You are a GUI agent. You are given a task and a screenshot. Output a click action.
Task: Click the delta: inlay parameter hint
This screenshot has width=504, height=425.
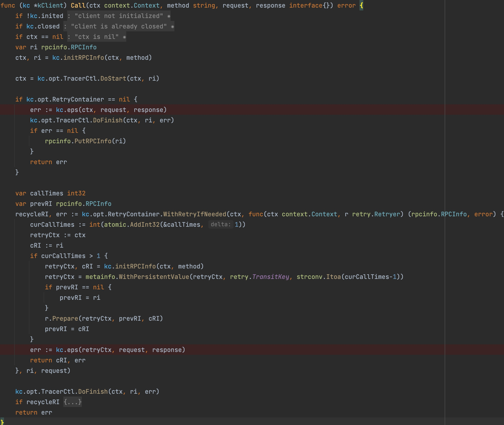point(220,225)
